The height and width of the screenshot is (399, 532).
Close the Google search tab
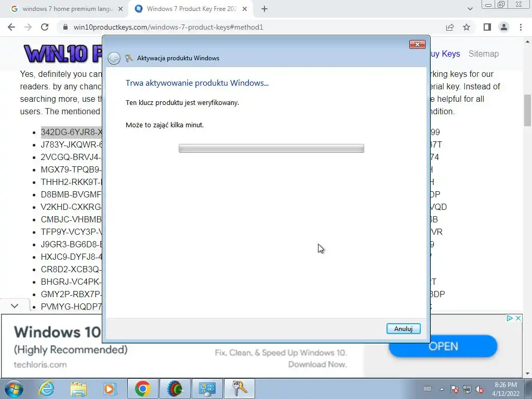121,9
